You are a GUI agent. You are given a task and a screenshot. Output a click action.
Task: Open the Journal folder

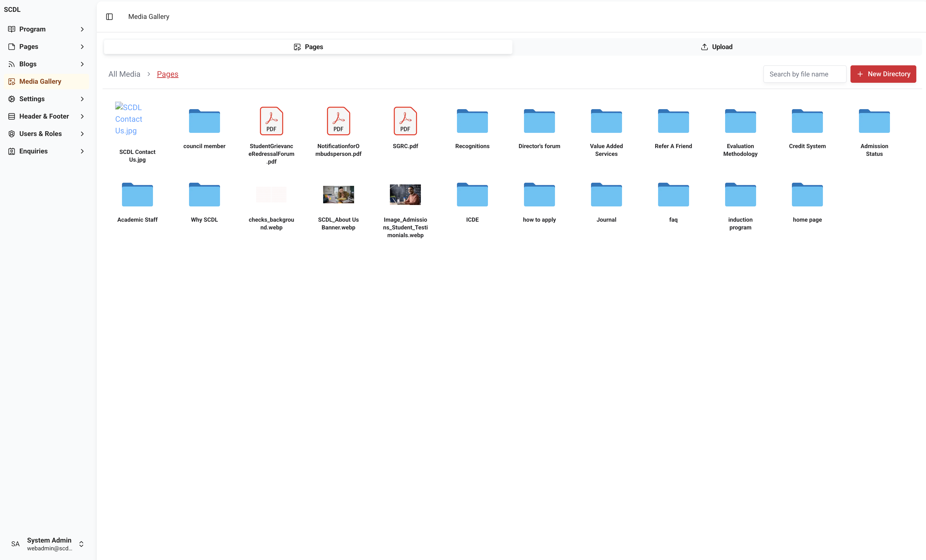pos(606,195)
